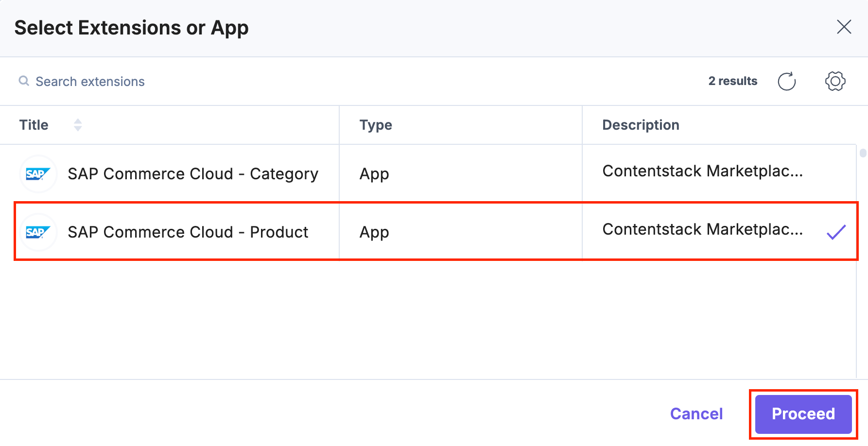Click App type cell in Product row
Screen dimensions: 868x446
tap(374, 232)
